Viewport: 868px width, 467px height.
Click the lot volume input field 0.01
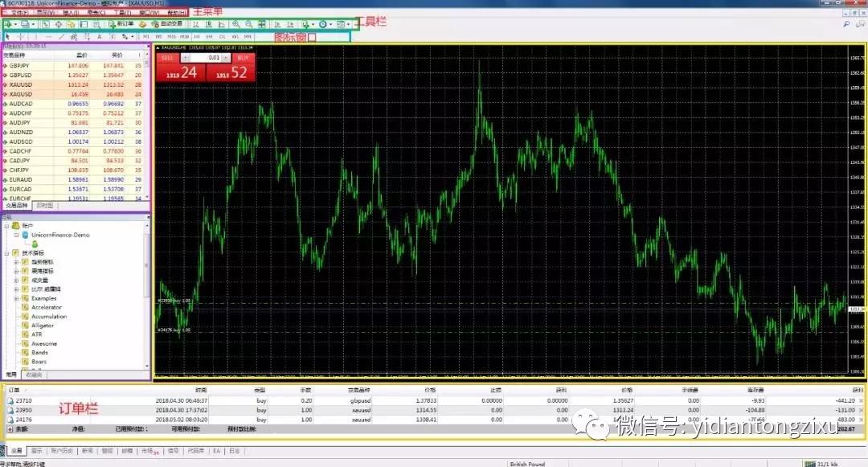[x=214, y=58]
